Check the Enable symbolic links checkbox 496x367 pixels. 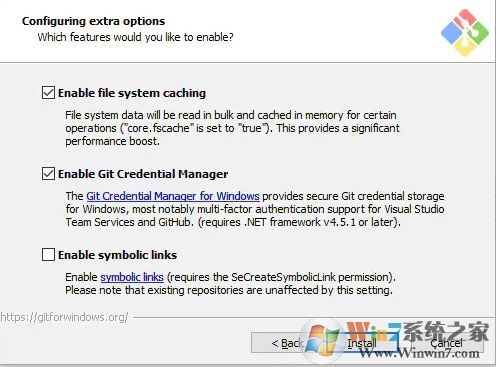[48, 255]
